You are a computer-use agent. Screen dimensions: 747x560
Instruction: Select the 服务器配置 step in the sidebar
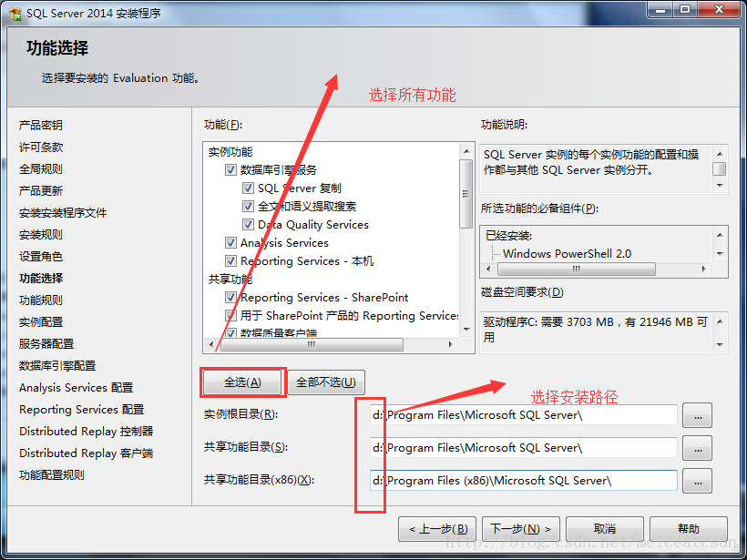(x=46, y=344)
